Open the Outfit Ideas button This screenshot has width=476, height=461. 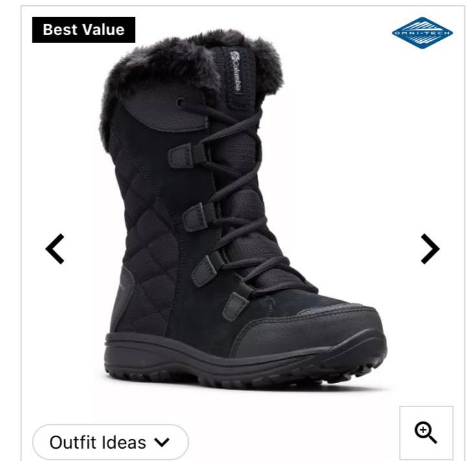coord(110,442)
